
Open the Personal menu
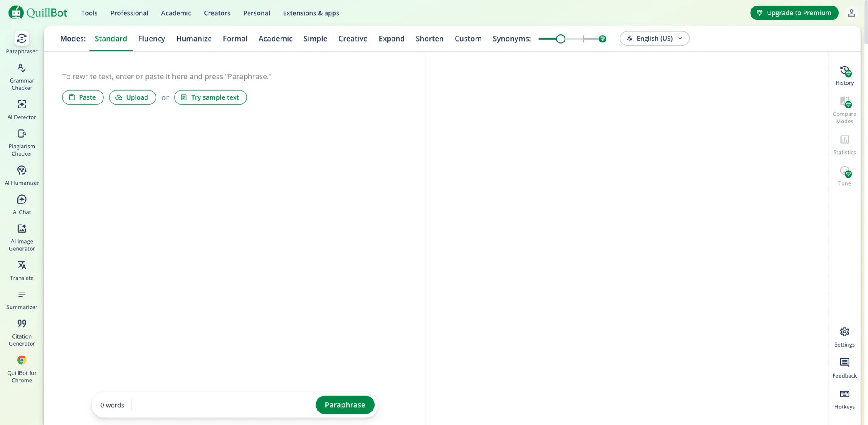point(256,13)
